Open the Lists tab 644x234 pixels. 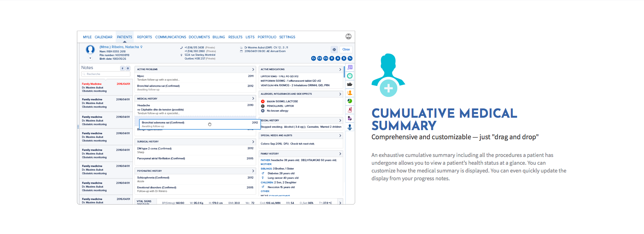point(250,37)
